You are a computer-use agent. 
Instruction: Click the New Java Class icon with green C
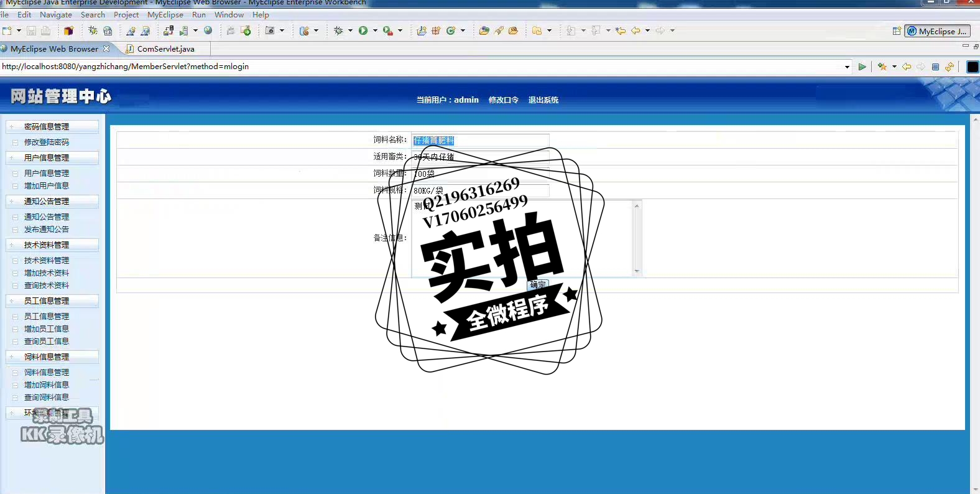451,30
